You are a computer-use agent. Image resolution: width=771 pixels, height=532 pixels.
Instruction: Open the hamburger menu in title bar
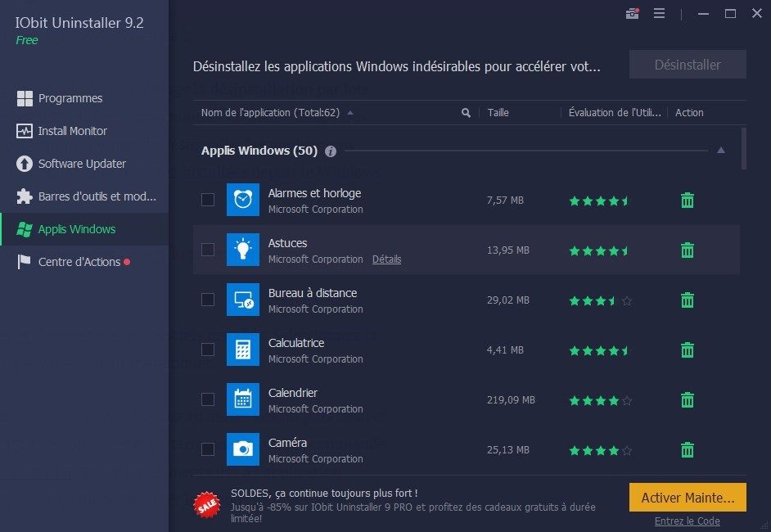(660, 13)
